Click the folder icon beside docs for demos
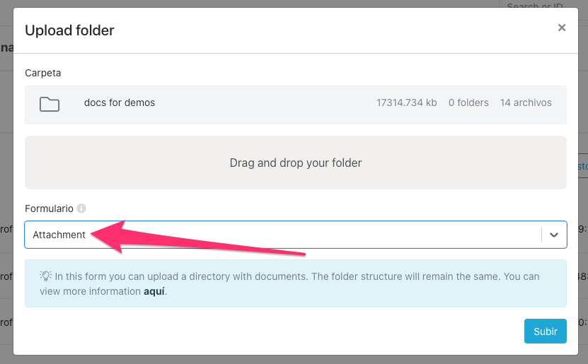588x364 pixels. (x=50, y=105)
